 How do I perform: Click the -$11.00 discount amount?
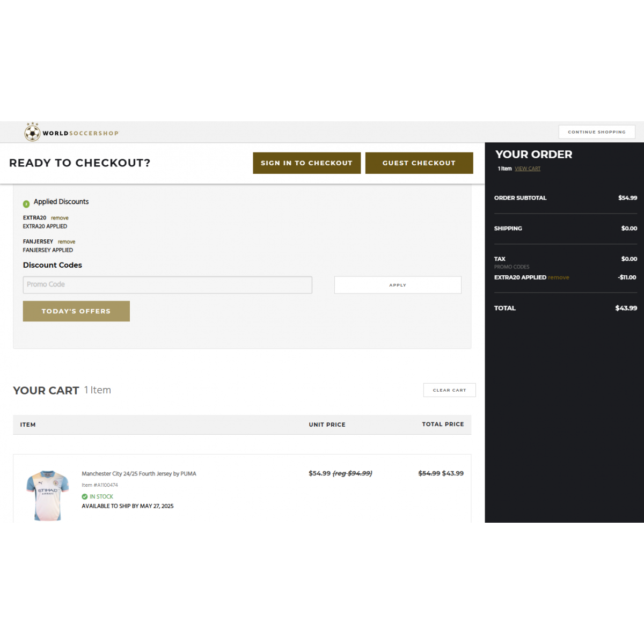627,277
